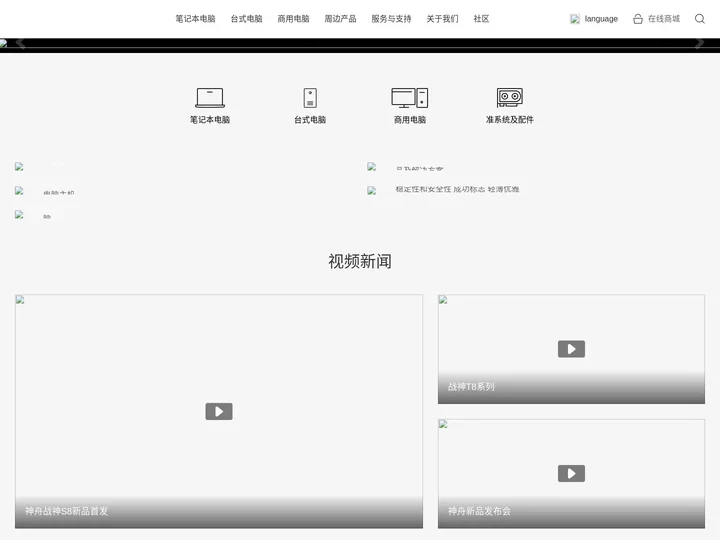Image resolution: width=720 pixels, height=540 pixels.
Task: Open the 笔记本电脑 category label
Action: point(210,120)
